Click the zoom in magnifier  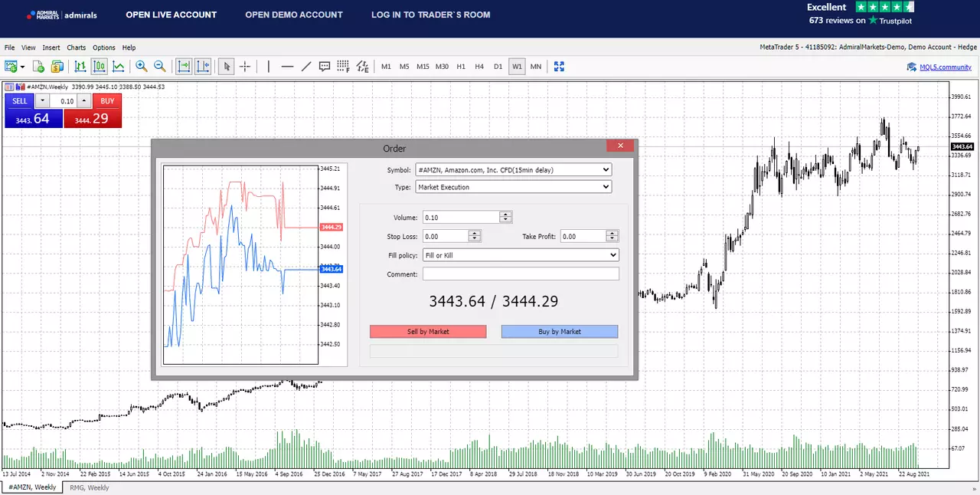tap(141, 67)
